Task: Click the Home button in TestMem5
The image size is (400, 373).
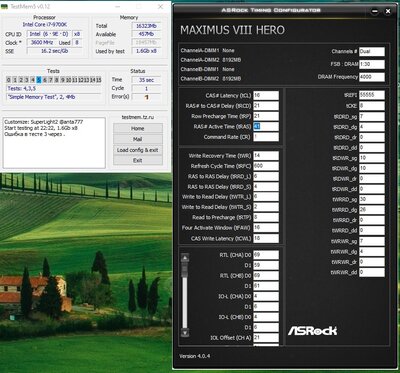Action: 138,128
